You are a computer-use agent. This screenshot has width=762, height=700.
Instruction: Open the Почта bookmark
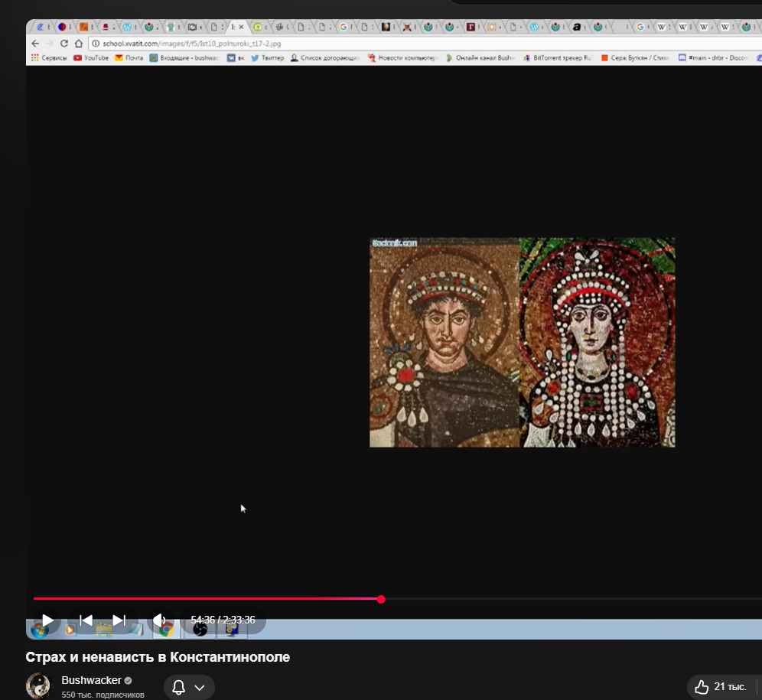[x=129, y=58]
